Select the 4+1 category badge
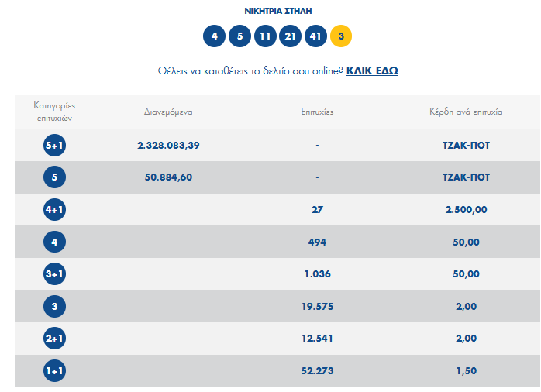This screenshot has height=392, width=541. pos(55,210)
